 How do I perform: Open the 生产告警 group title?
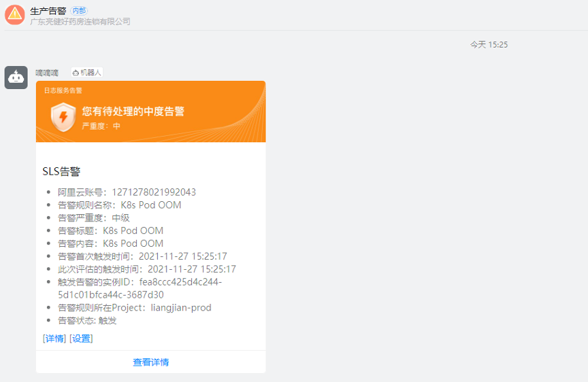[48, 11]
